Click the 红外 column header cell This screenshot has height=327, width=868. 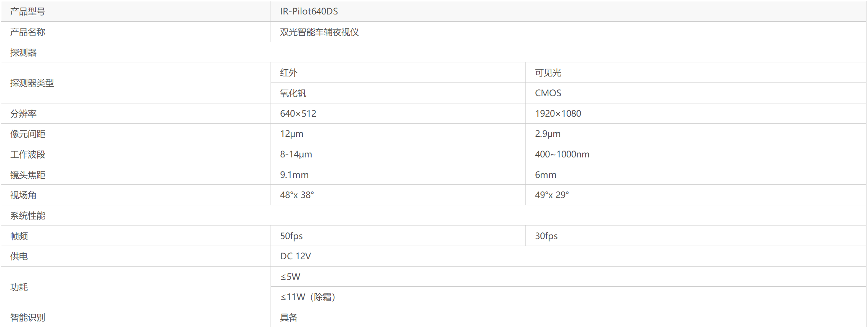[x=289, y=73]
